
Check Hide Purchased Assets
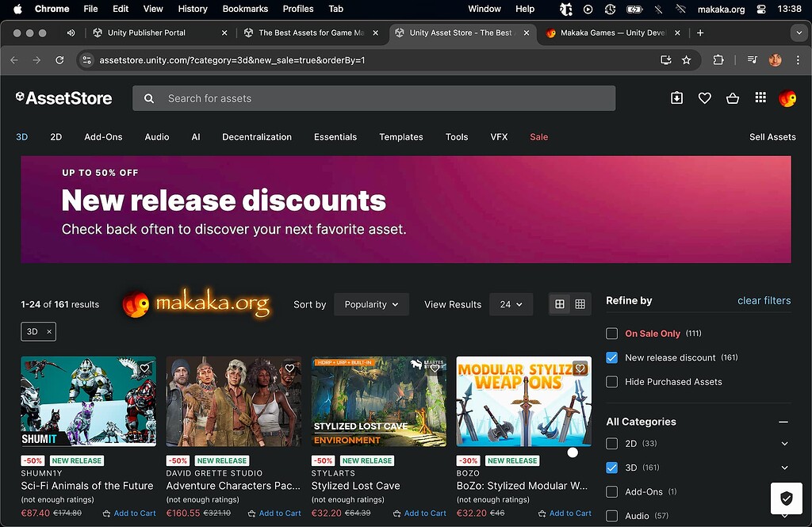click(611, 381)
